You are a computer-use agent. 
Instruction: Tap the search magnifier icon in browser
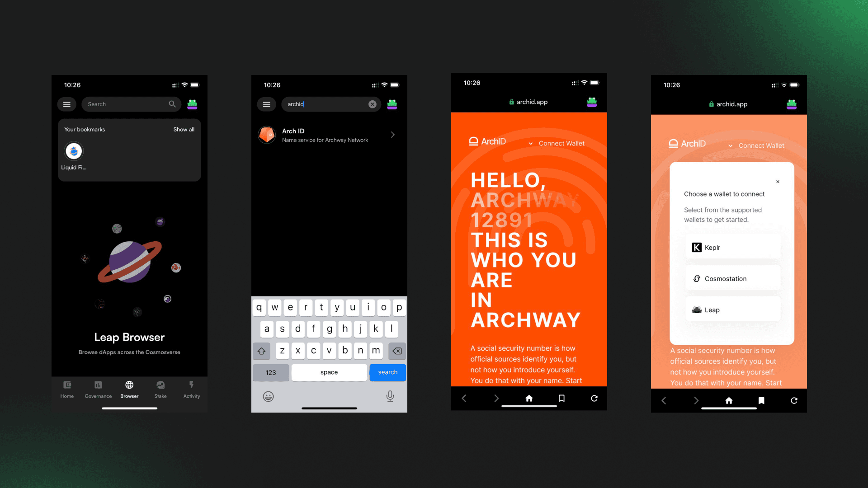point(172,103)
